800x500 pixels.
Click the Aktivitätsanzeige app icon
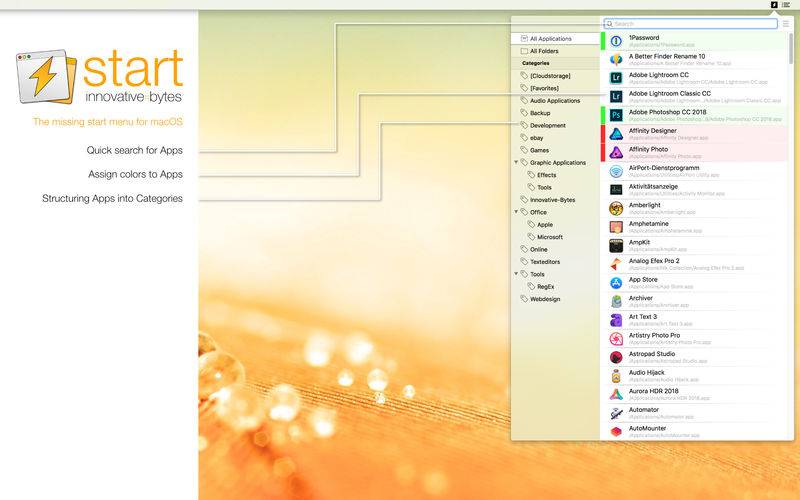pyautogui.click(x=616, y=190)
